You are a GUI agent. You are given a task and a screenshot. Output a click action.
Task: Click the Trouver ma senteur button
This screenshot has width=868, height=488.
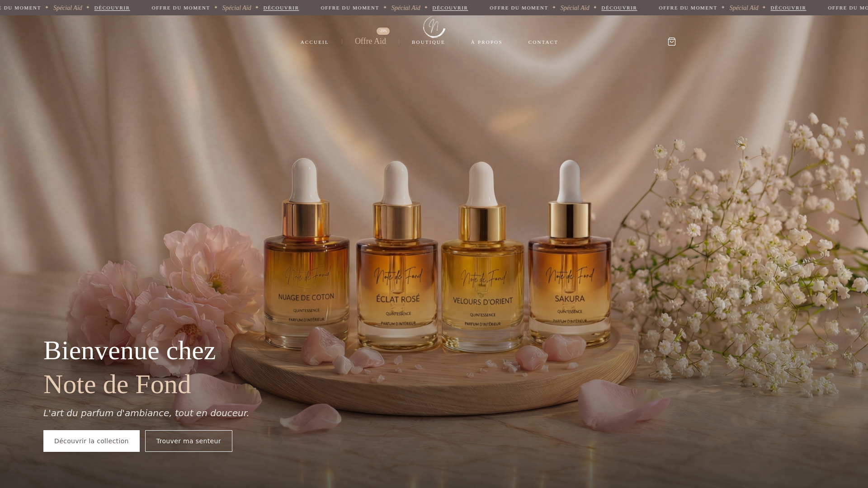tap(189, 441)
